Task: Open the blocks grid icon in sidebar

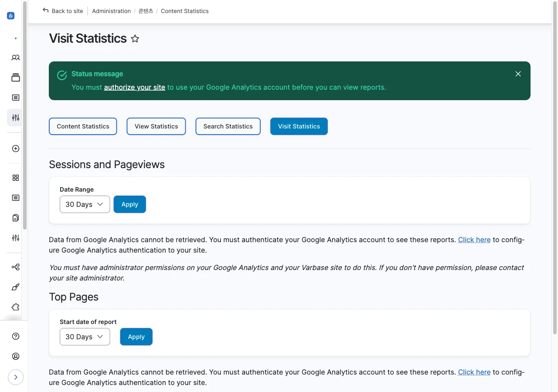Action: click(15, 178)
